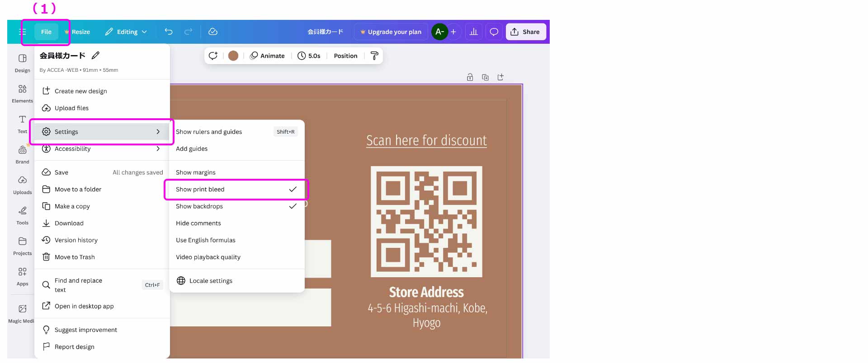Image resolution: width=868 pixels, height=363 pixels.
Task: Enable Show margins in settings submenu
Action: 196,172
